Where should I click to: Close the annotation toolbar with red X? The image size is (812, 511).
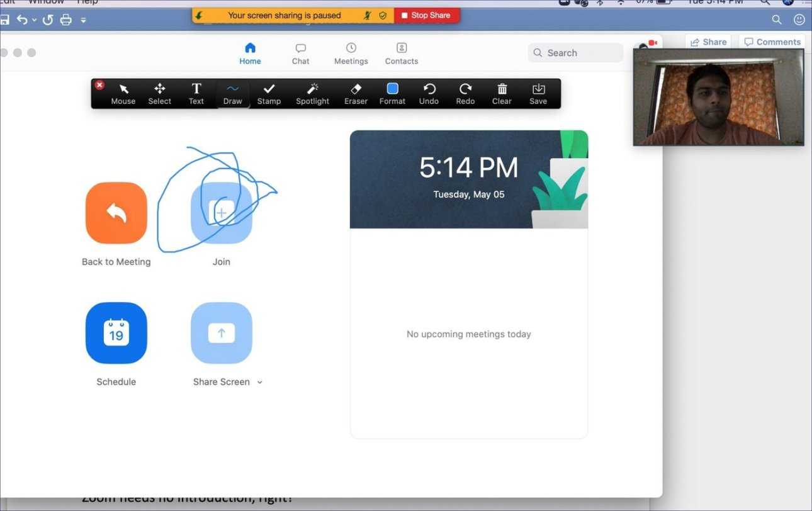[x=99, y=85]
